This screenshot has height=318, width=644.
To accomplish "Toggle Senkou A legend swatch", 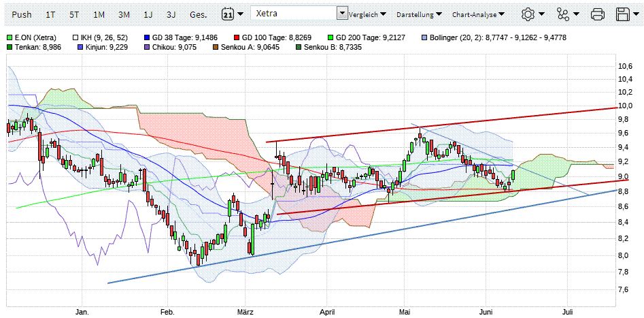I will click(x=215, y=47).
